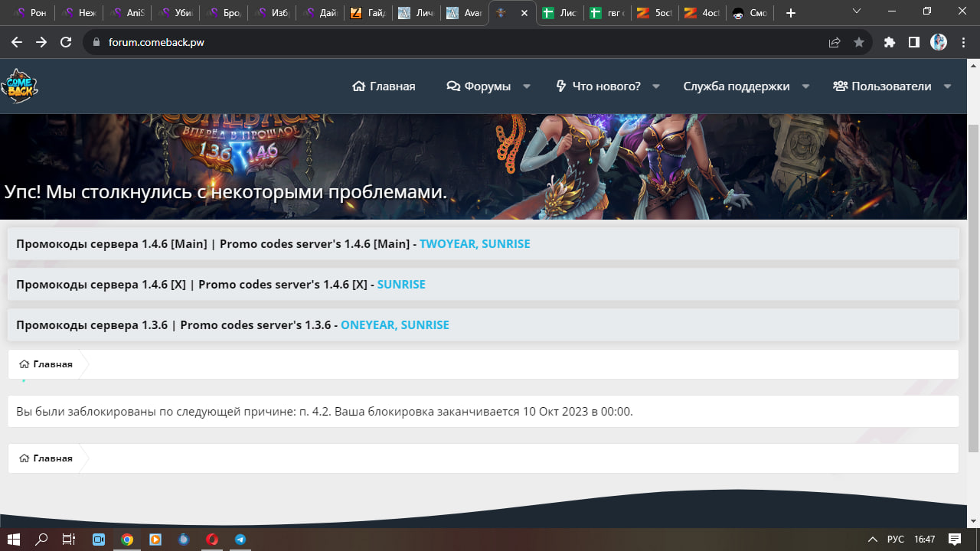980x551 pixels.
Task: Click the ComeBack forum logo
Action: click(x=19, y=86)
